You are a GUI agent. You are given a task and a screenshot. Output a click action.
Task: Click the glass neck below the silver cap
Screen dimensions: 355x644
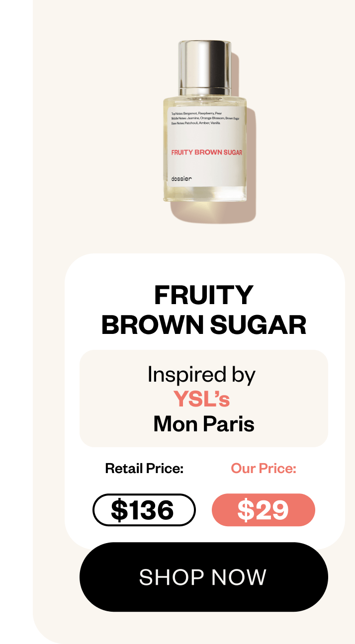205,91
